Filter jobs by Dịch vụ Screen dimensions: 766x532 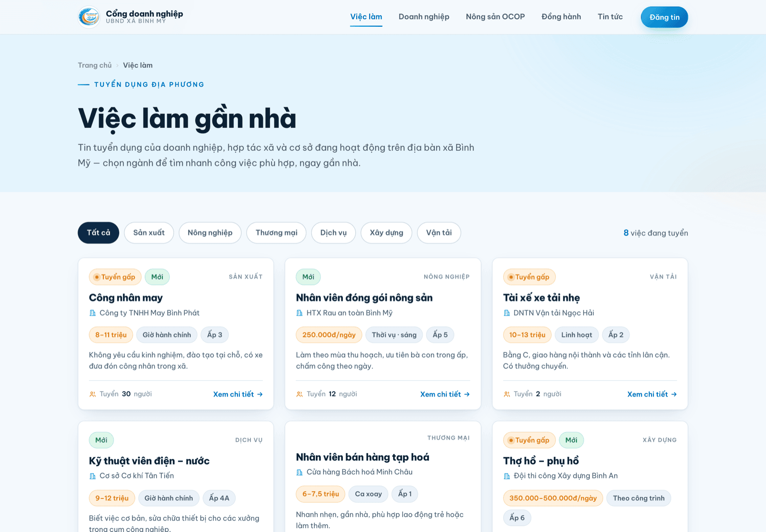pyautogui.click(x=334, y=233)
